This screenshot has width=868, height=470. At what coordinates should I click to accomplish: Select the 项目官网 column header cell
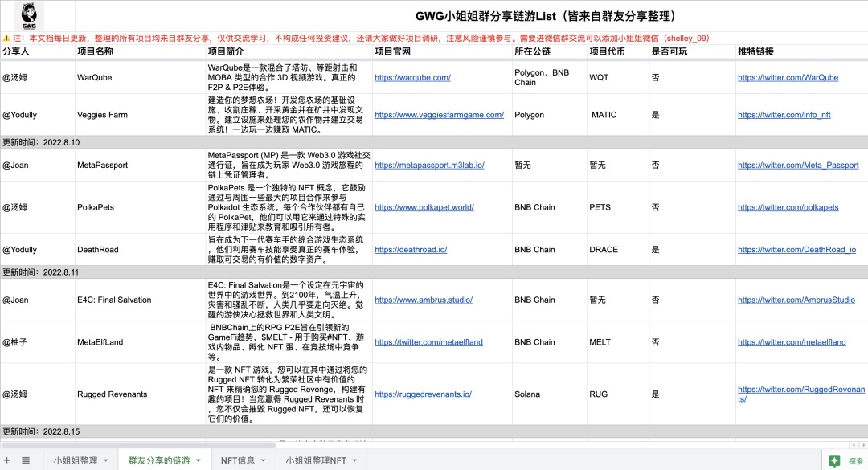(442, 51)
